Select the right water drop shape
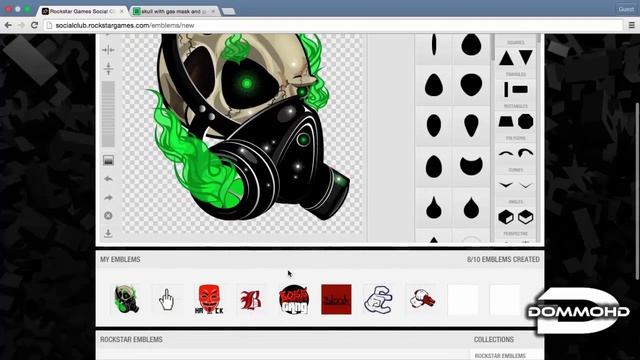 click(x=471, y=207)
